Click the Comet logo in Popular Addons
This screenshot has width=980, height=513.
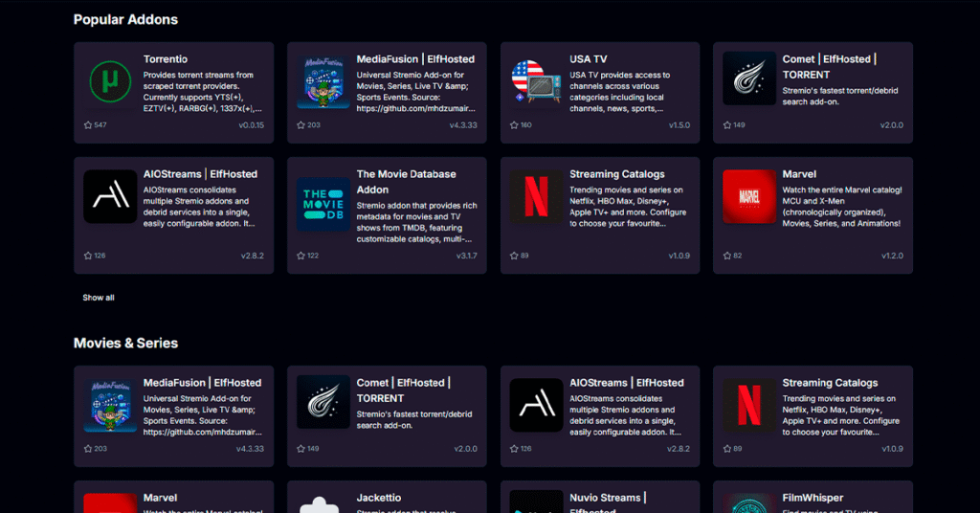click(749, 78)
